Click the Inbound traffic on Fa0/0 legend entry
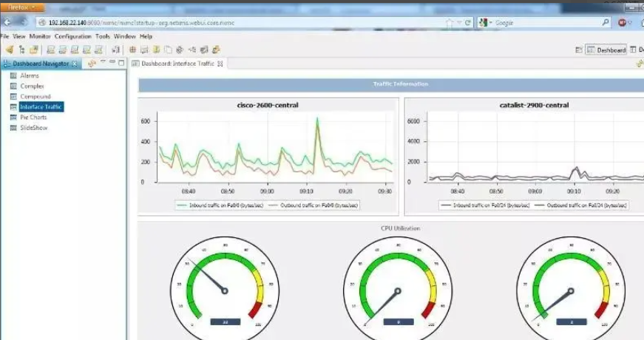 (x=220, y=205)
